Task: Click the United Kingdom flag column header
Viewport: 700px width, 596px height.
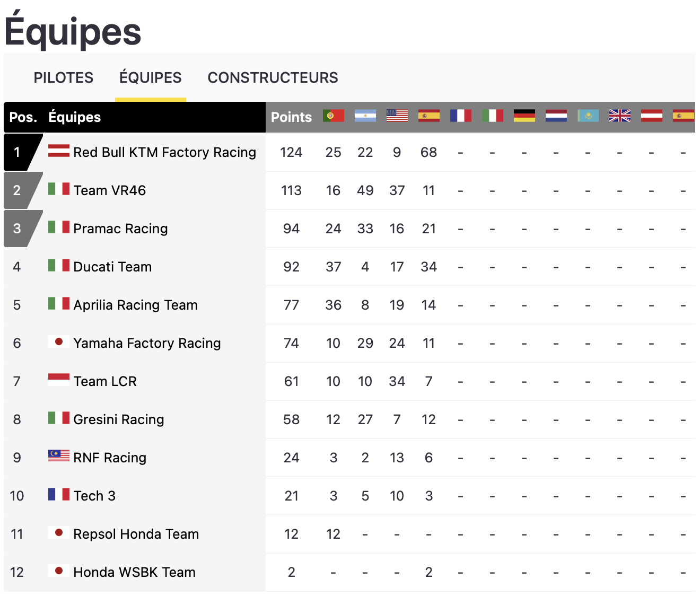Action: point(619,116)
